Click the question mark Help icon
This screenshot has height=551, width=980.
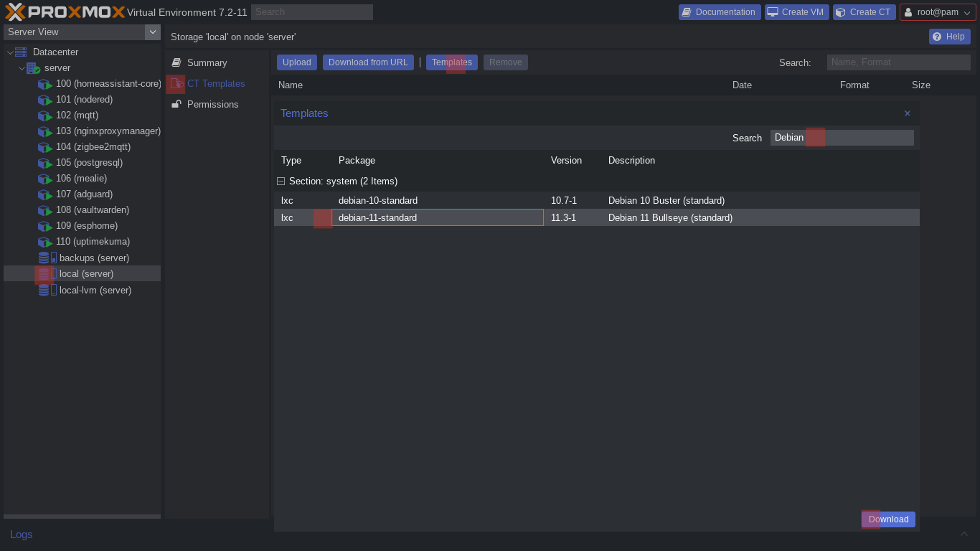click(x=937, y=37)
